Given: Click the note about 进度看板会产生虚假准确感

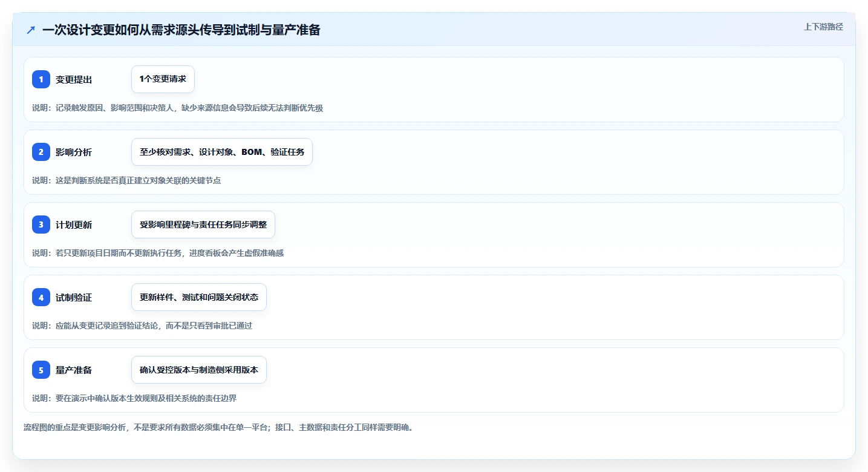Looking at the screenshot, I should (158, 253).
